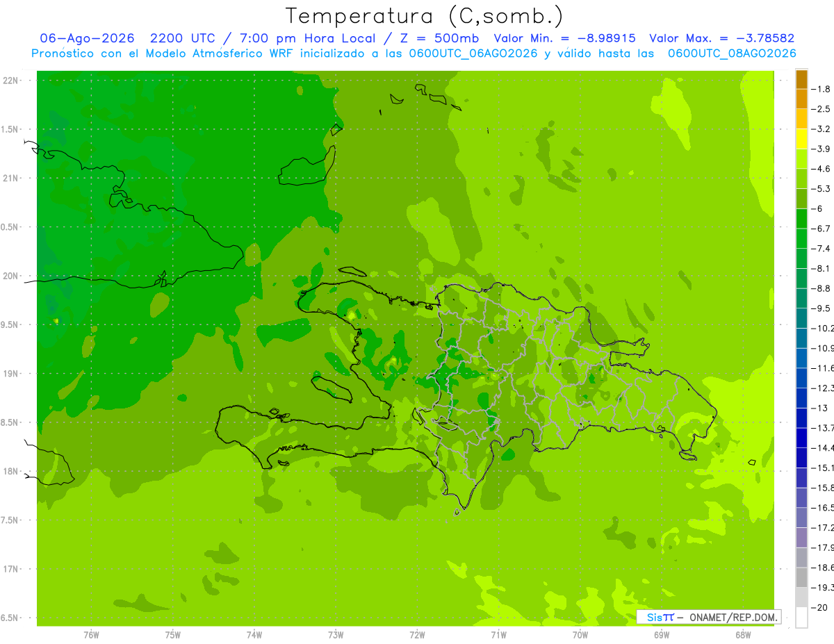The height and width of the screenshot is (644, 834).
Task: Select the yellow swatch between -3.2 and -3.9
Action: (801, 139)
